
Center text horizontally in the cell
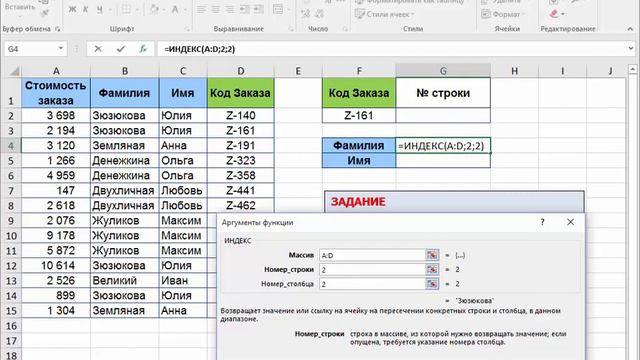click(x=216, y=9)
